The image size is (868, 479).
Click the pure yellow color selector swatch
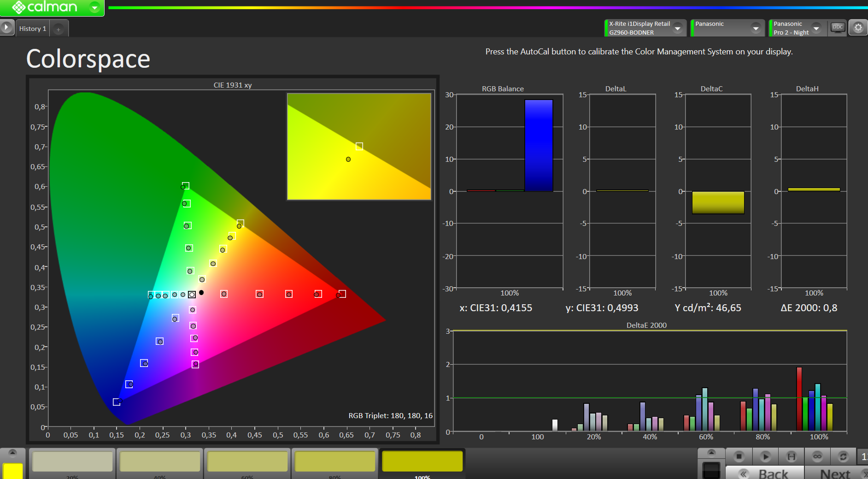pyautogui.click(x=13, y=471)
